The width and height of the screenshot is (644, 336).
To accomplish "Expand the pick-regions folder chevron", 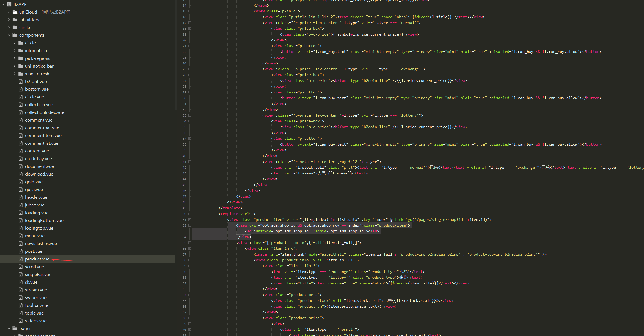I will pyautogui.click(x=15, y=58).
